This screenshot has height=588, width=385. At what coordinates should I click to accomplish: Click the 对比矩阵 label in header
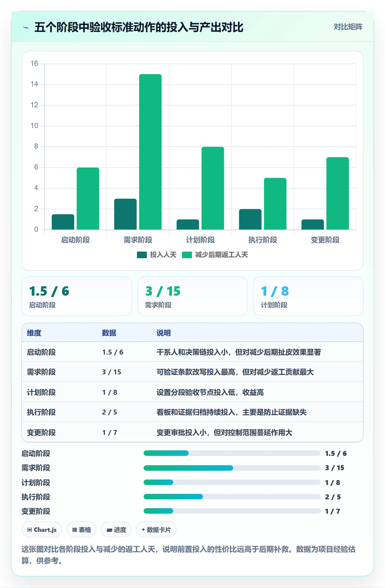coord(348,27)
